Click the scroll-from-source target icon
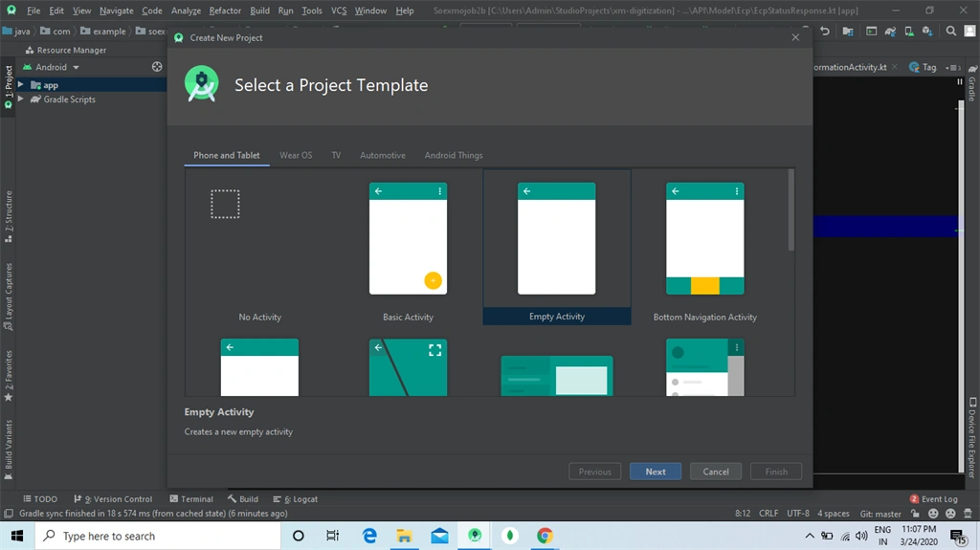 coord(157,67)
